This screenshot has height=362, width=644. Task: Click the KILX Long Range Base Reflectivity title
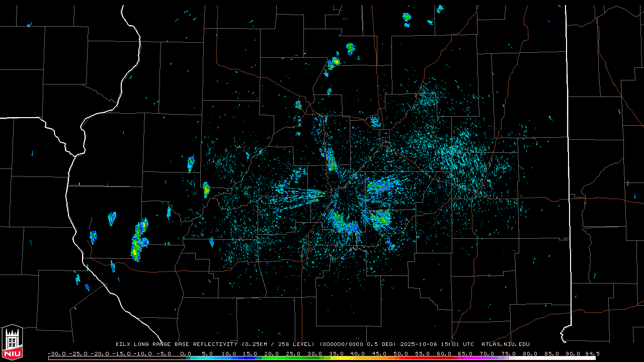(176, 344)
